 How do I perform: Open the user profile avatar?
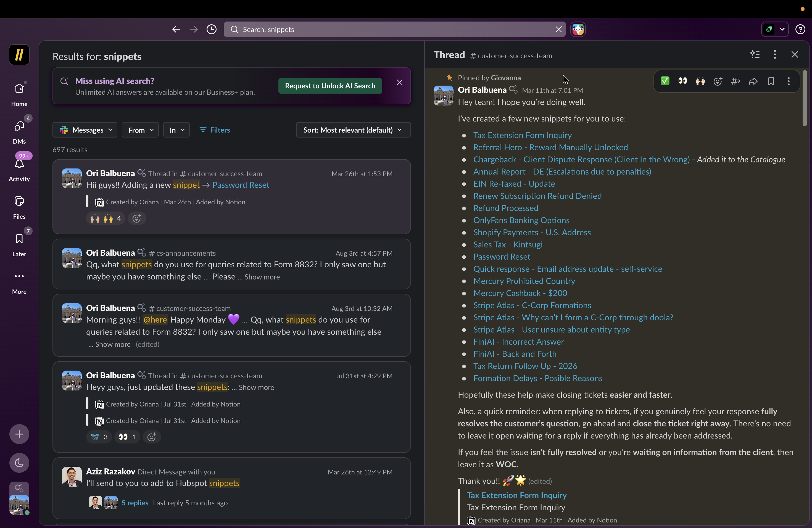click(19, 505)
